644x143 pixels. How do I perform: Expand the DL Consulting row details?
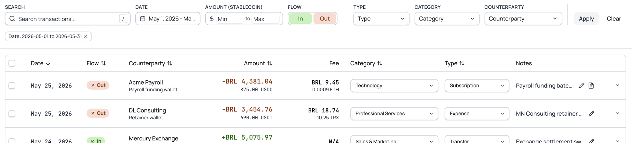[617, 113]
